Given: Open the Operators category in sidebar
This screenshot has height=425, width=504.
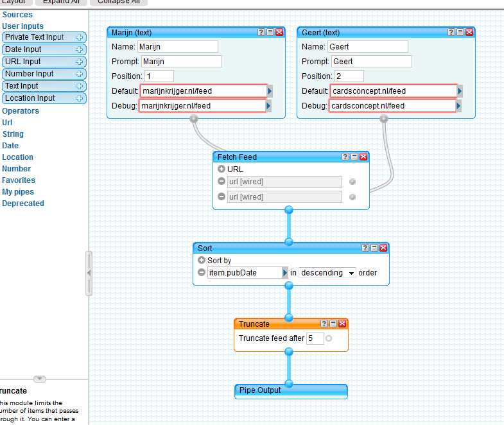Looking at the screenshot, I should click(21, 111).
